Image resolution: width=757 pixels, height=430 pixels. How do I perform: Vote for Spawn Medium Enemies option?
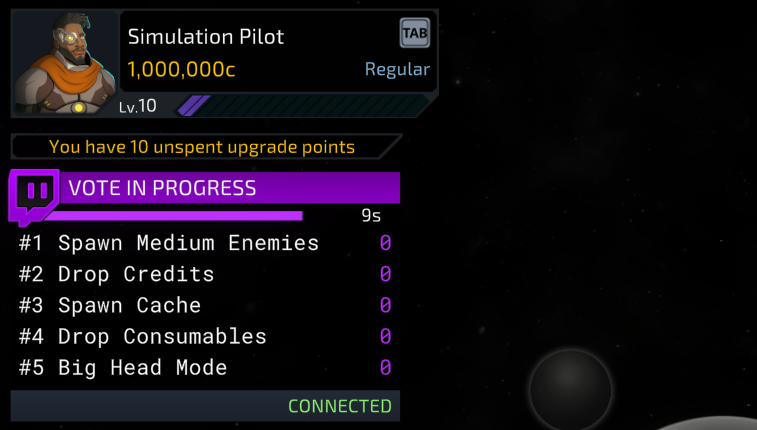(x=188, y=243)
